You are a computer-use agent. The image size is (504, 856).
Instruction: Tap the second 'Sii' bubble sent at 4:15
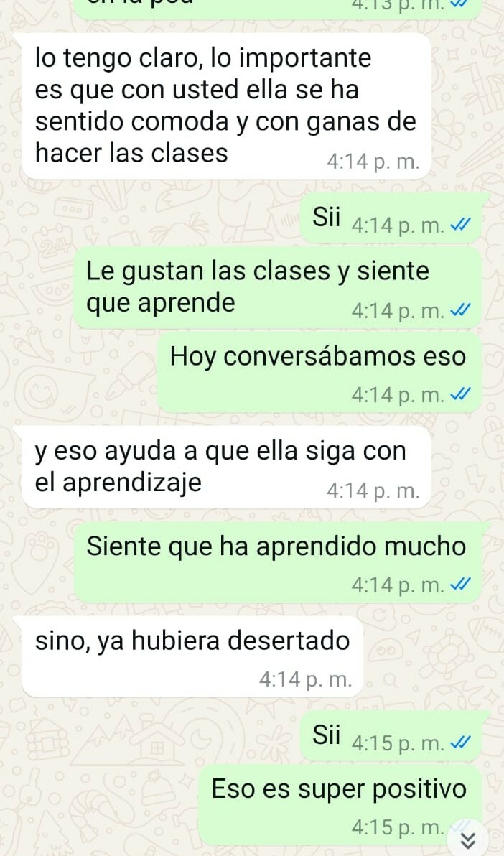pyautogui.click(x=391, y=736)
